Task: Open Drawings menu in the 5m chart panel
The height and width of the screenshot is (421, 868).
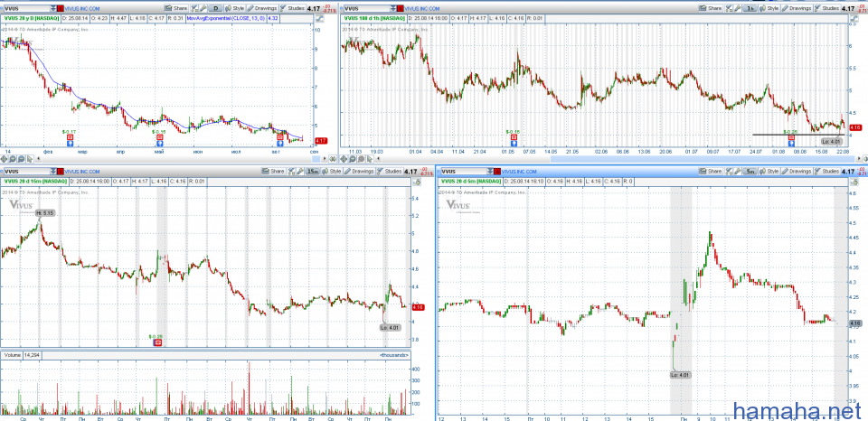Action: pyautogui.click(x=797, y=172)
